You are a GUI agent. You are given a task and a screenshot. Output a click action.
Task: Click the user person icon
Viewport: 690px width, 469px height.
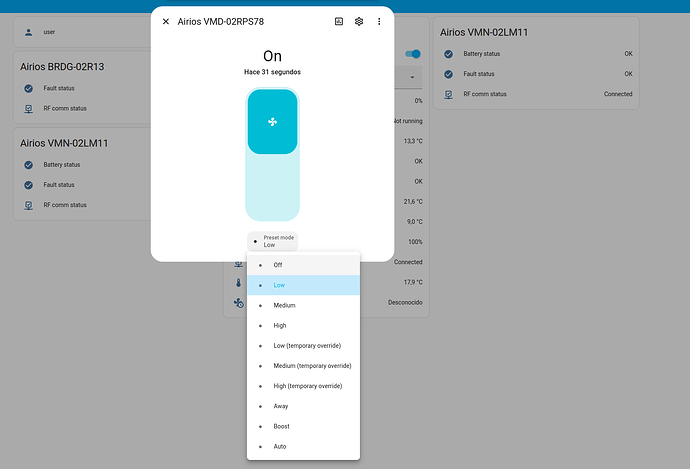29,32
